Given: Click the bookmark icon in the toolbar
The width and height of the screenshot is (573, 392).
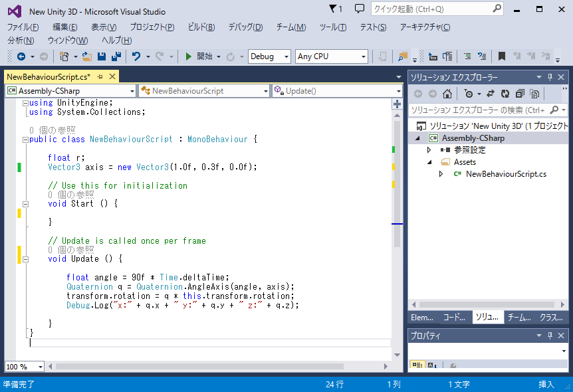Looking at the screenshot, I should click(502, 56).
